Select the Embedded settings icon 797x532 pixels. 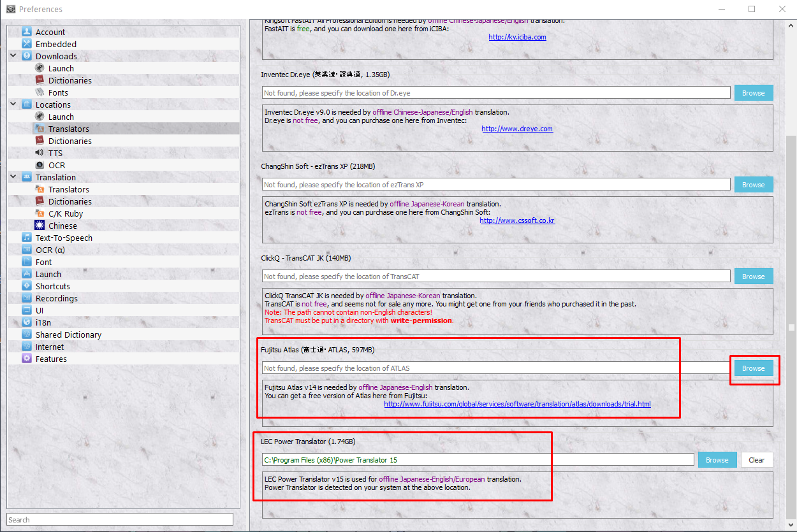[x=27, y=44]
